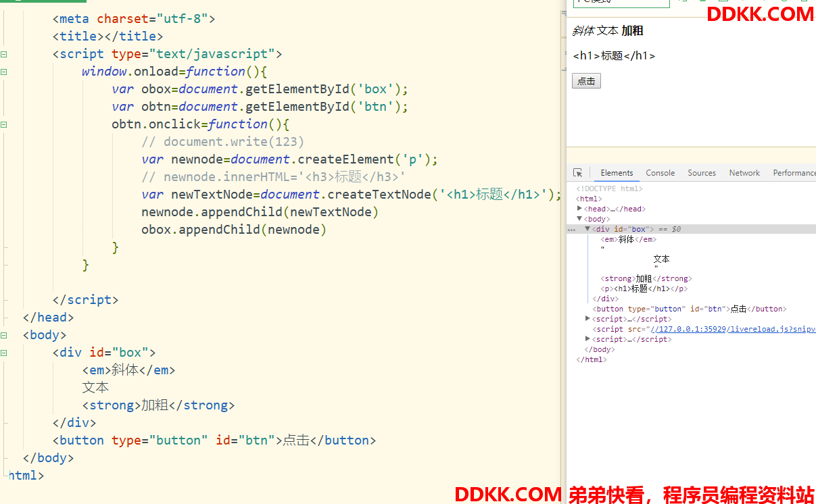Collapse the obtn.onclick function fold
The width and height of the screenshot is (816, 504).
4,124
